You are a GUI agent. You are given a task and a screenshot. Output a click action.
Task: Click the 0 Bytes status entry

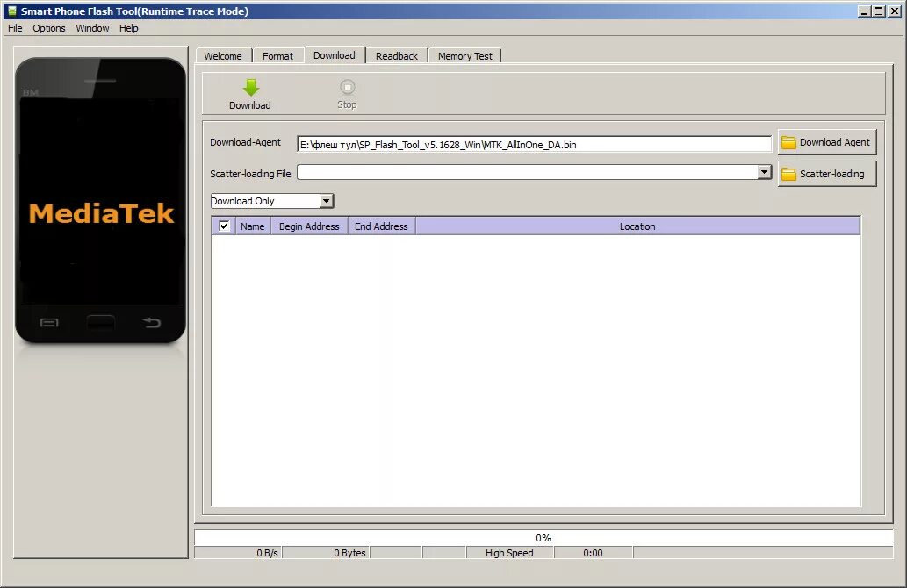(x=327, y=553)
